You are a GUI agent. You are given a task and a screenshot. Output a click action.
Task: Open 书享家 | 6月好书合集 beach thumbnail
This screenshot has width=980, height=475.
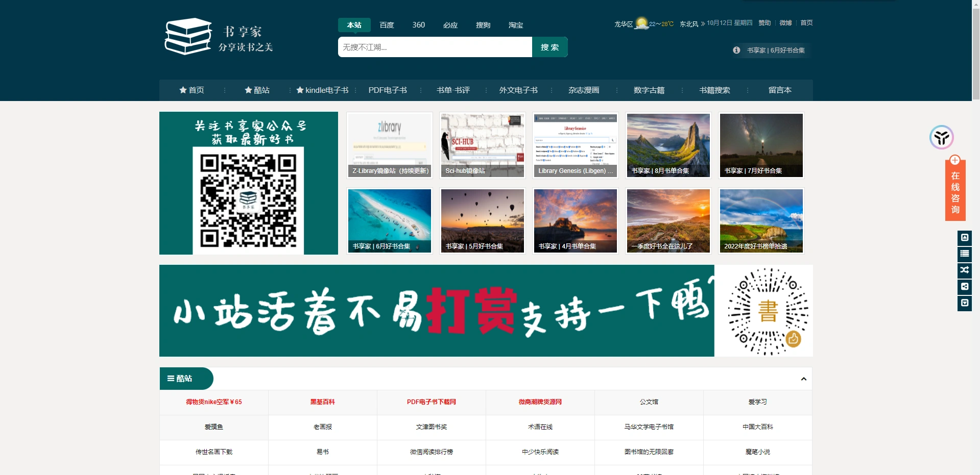pyautogui.click(x=390, y=221)
